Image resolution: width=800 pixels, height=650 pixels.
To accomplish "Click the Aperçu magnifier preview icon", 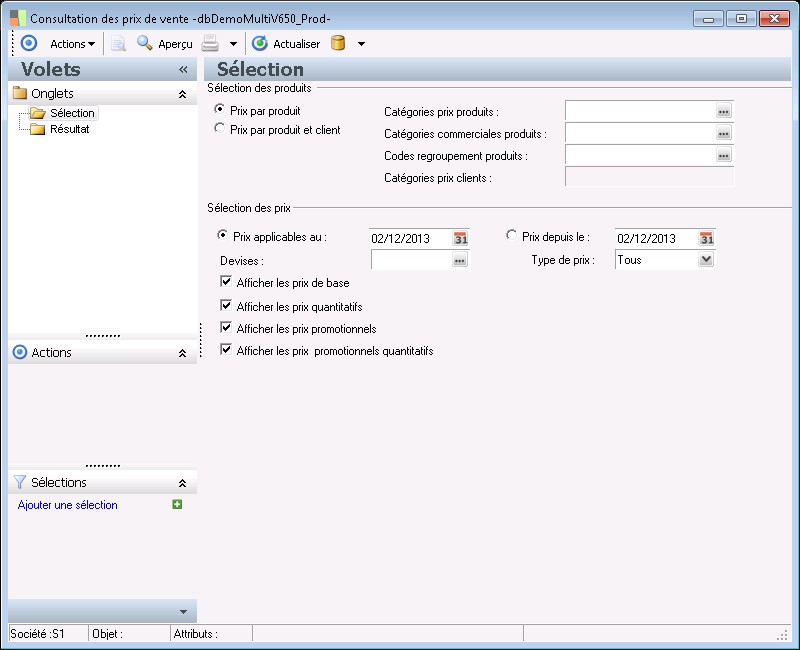I will coord(144,44).
